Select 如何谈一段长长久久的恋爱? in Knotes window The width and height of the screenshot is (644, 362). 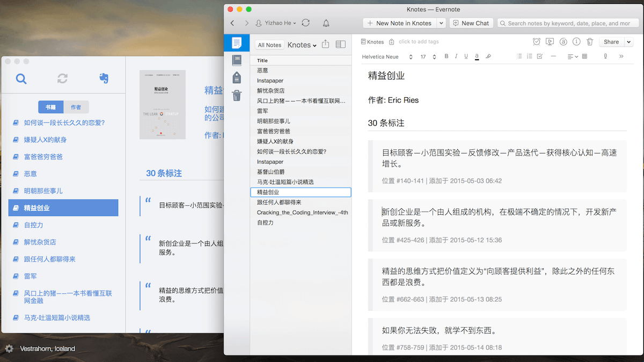pyautogui.click(x=63, y=122)
